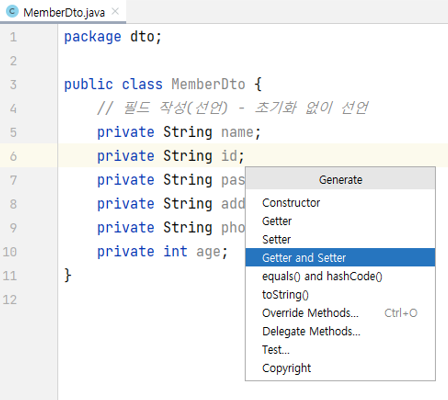Click the class icon on MemberDto.java tab
The height and width of the screenshot is (400, 448).
click(x=12, y=12)
